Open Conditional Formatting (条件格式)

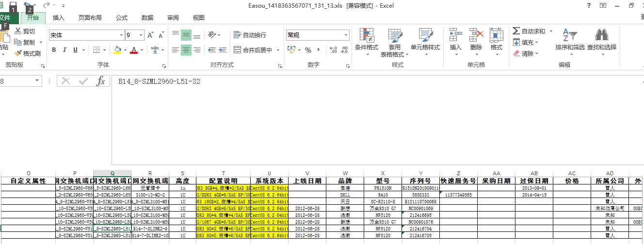click(367, 42)
